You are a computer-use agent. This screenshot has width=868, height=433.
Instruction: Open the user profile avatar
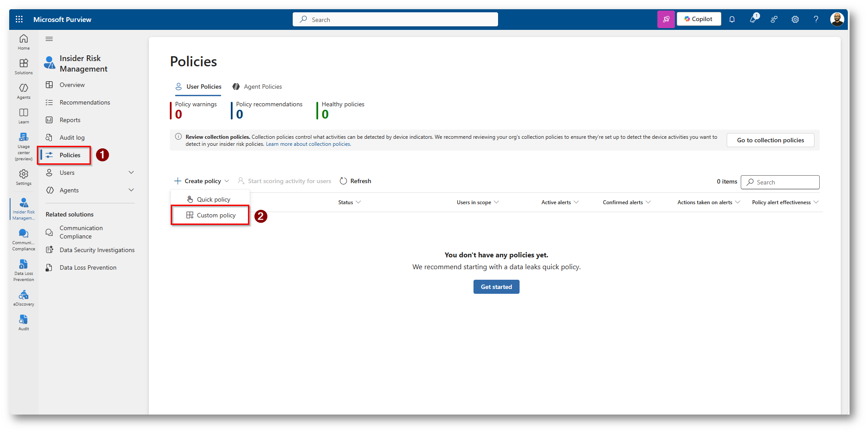click(837, 19)
